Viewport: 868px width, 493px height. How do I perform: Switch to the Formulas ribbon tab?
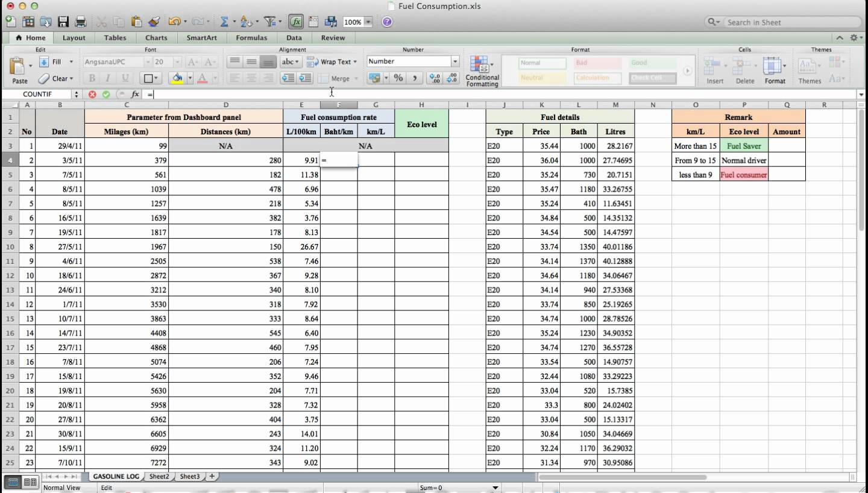click(251, 37)
